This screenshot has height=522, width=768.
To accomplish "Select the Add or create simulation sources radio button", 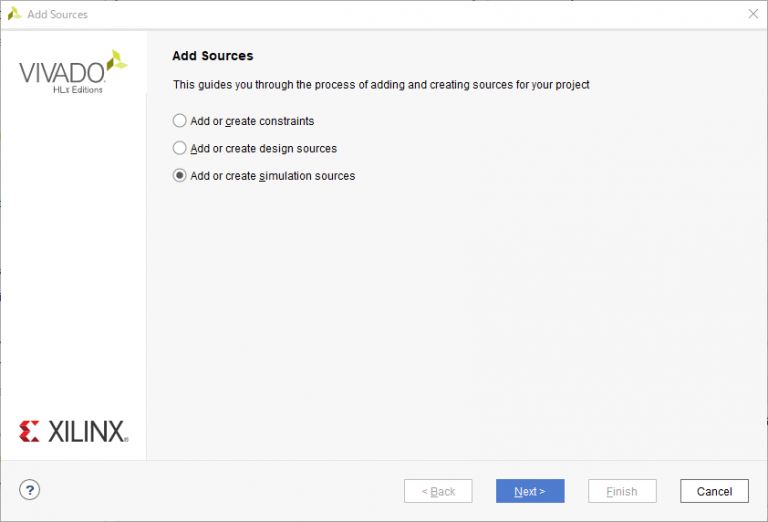I will coord(180,176).
